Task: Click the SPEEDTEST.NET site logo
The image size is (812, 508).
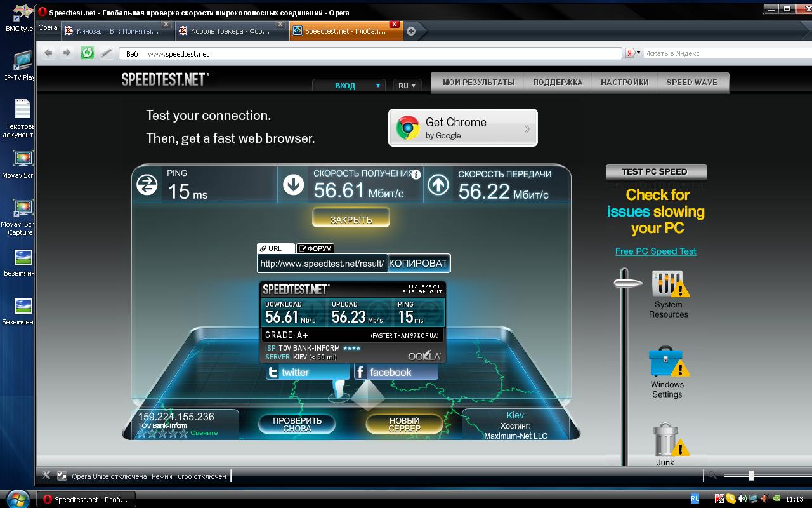Action: [x=166, y=79]
